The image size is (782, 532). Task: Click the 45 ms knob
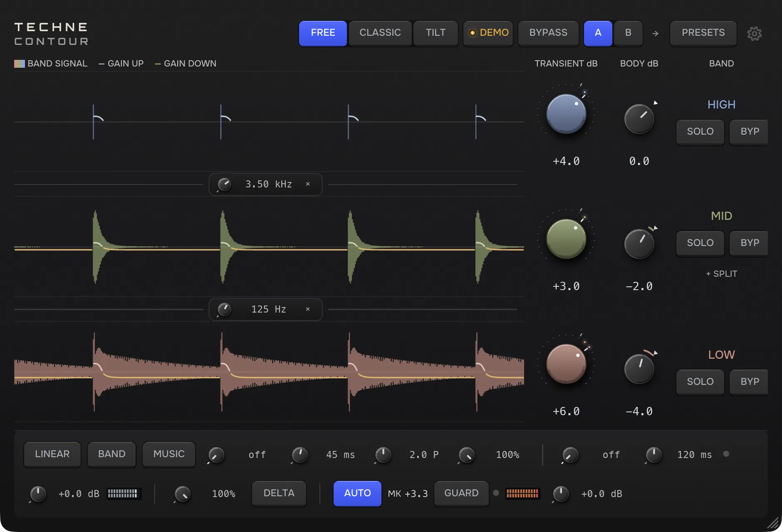point(299,455)
